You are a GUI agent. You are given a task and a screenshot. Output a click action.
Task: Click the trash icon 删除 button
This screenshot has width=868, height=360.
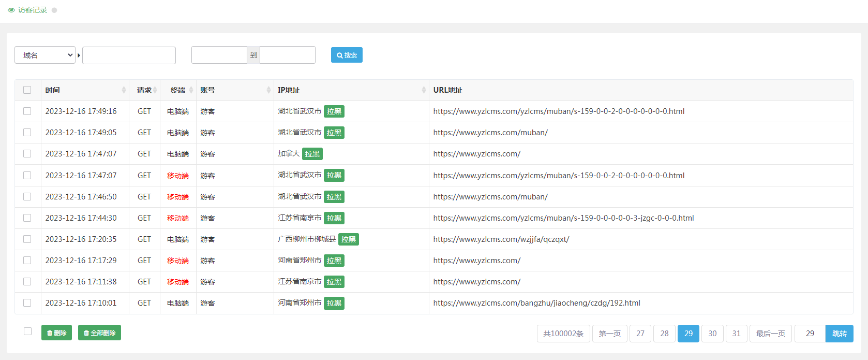tap(56, 333)
